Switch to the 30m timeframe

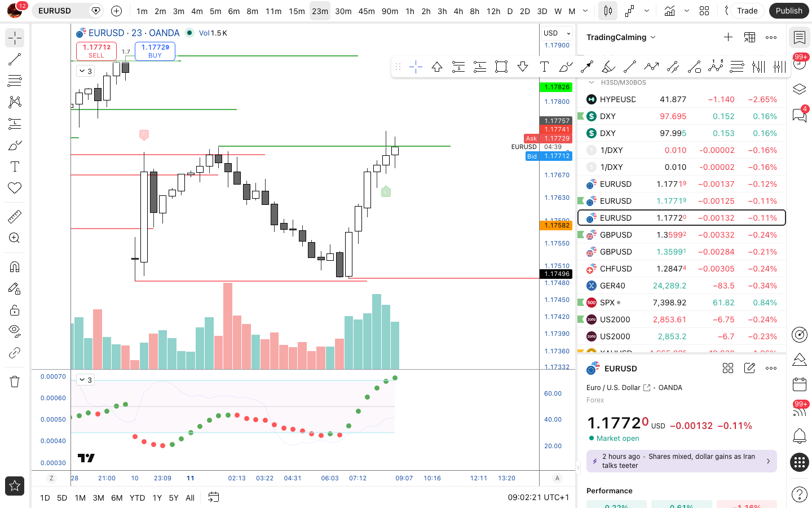343,11
